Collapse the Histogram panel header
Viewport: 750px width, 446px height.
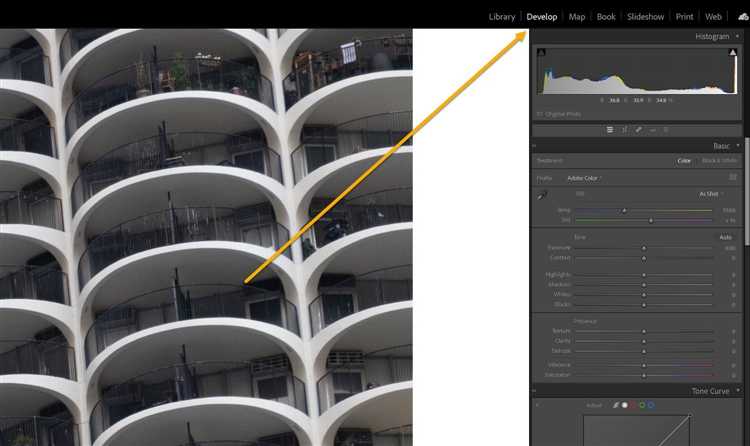click(738, 36)
